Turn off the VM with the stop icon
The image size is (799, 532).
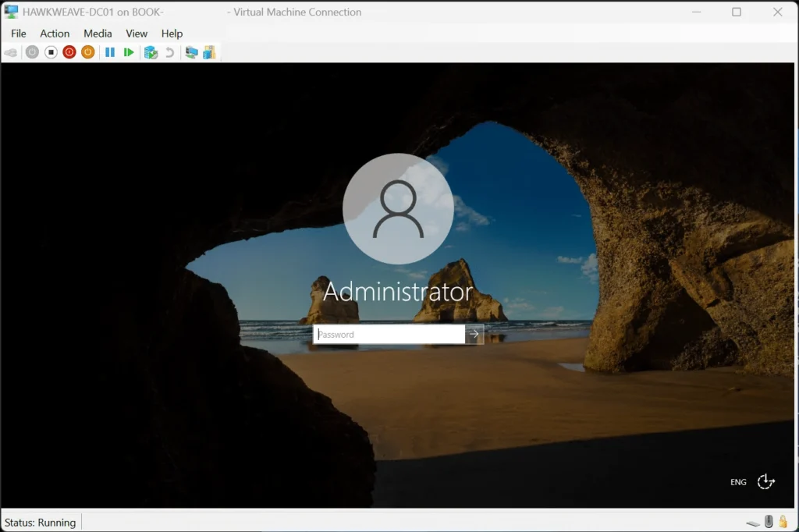(51, 52)
